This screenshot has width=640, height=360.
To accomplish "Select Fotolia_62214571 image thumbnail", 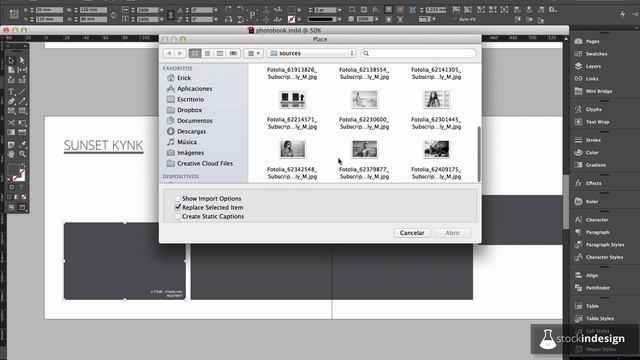I will pos(292,99).
